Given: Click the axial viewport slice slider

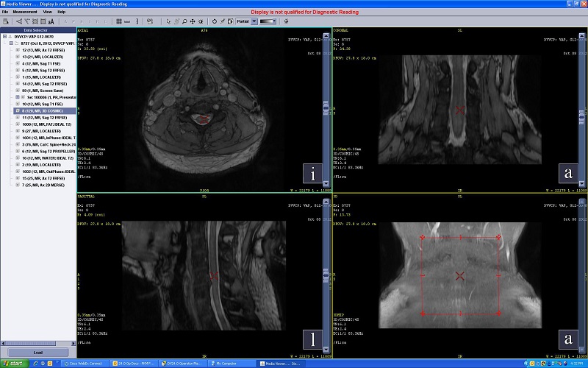Looking at the screenshot, I should coord(327,108).
